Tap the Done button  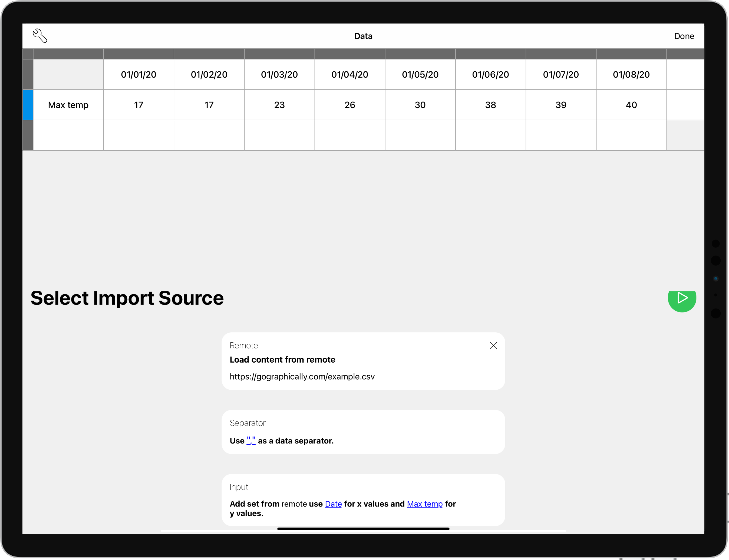[x=684, y=36]
